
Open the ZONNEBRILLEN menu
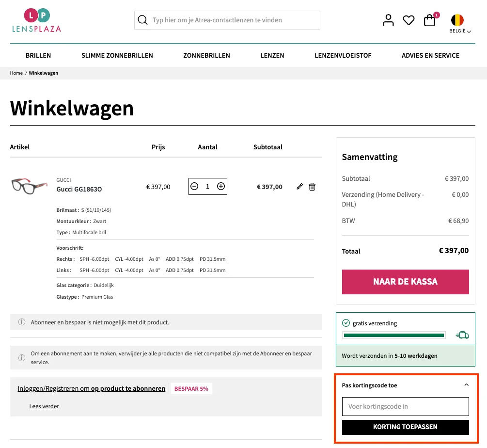206,55
